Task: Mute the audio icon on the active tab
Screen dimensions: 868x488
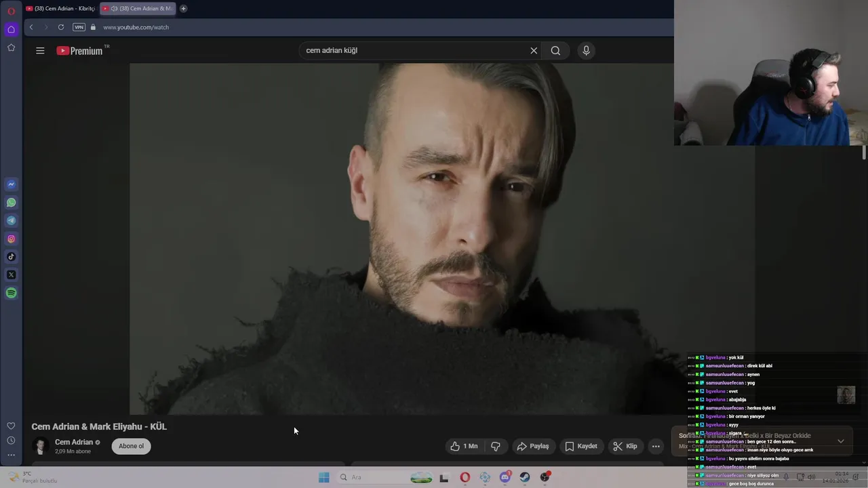Action: pyautogui.click(x=114, y=9)
